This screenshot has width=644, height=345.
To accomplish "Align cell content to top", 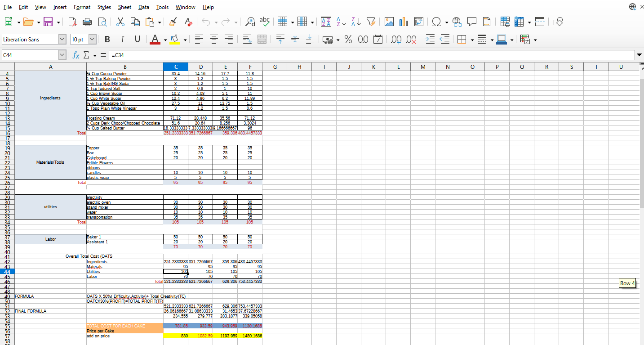I will [280, 40].
